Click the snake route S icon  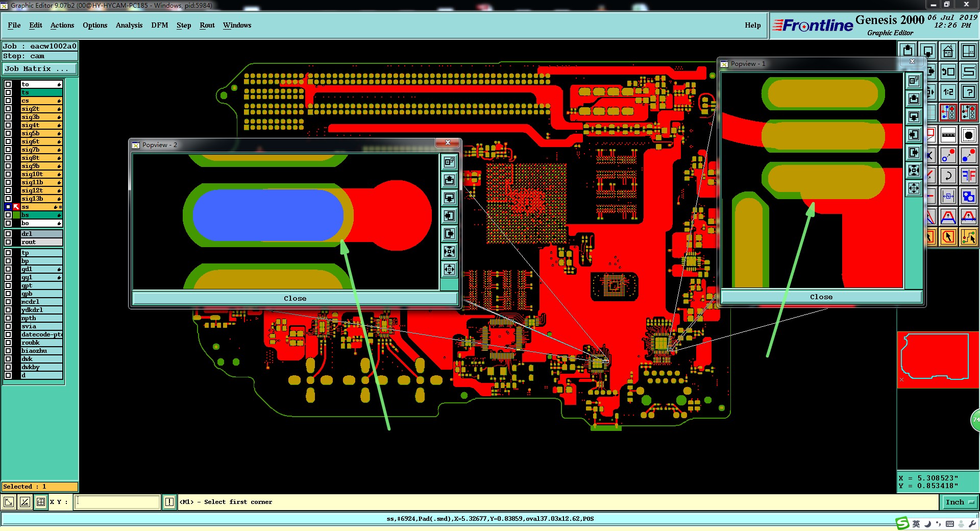[969, 71]
